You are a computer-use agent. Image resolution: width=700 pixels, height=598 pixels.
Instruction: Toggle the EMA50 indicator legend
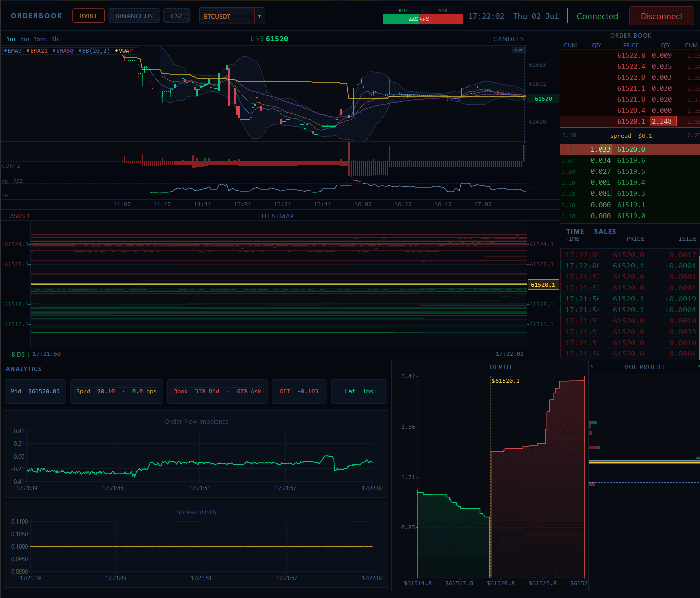click(63, 51)
